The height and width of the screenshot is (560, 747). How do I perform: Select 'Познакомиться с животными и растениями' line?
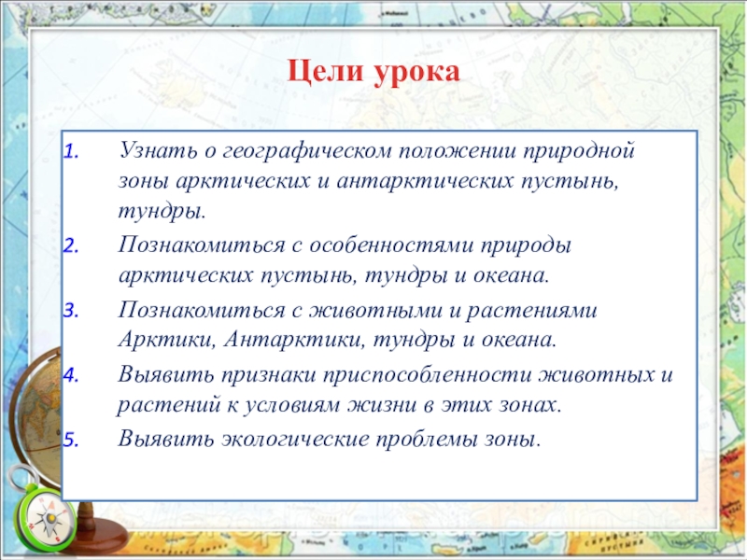(358, 311)
